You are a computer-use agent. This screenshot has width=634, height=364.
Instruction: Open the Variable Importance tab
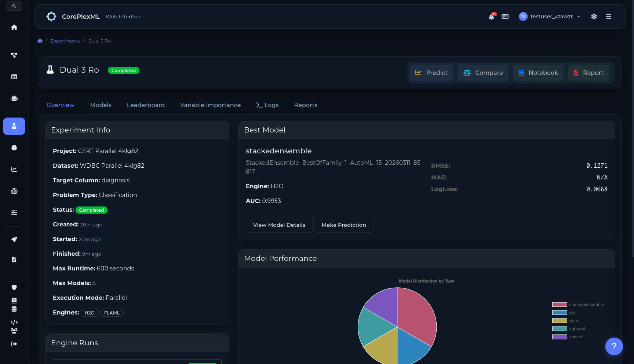tap(210, 105)
